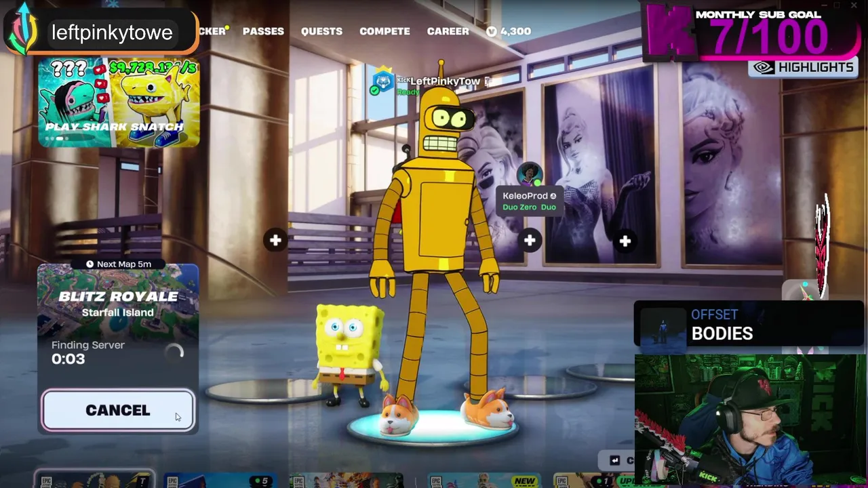Click the leftpinkytowe channel name label
This screenshot has width=868, height=488.
click(112, 32)
